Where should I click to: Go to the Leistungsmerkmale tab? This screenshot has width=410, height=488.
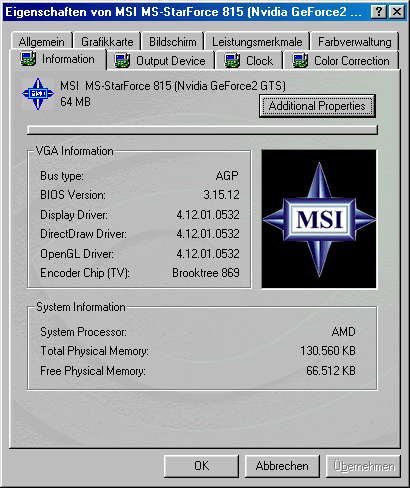(x=257, y=42)
